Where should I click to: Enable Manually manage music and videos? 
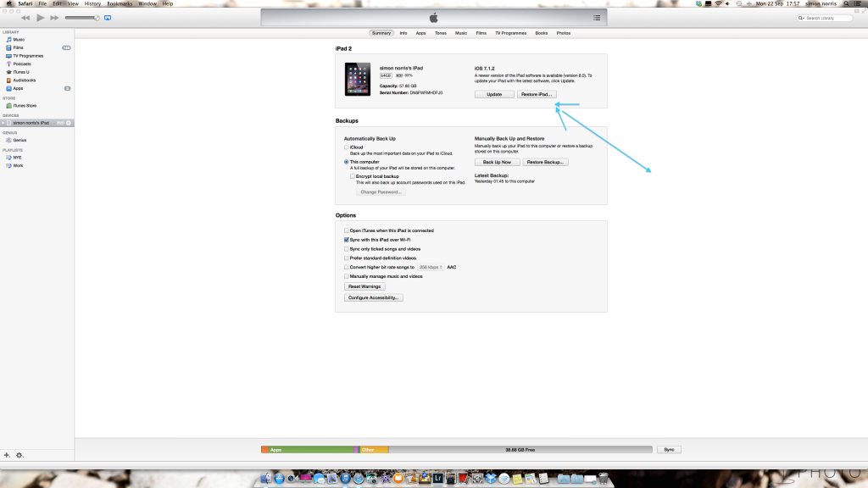click(347, 277)
